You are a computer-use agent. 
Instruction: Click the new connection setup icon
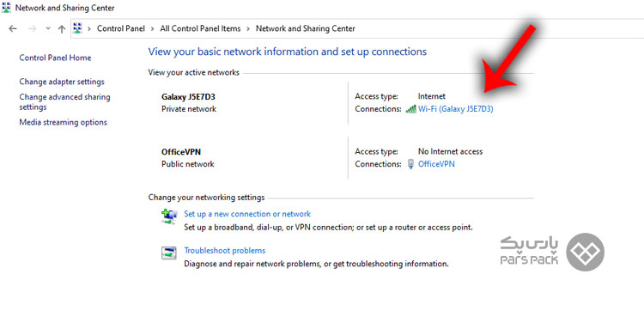point(169,216)
